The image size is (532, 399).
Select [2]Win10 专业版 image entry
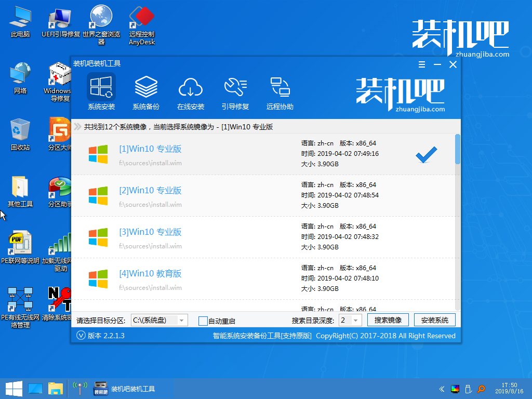coord(150,191)
